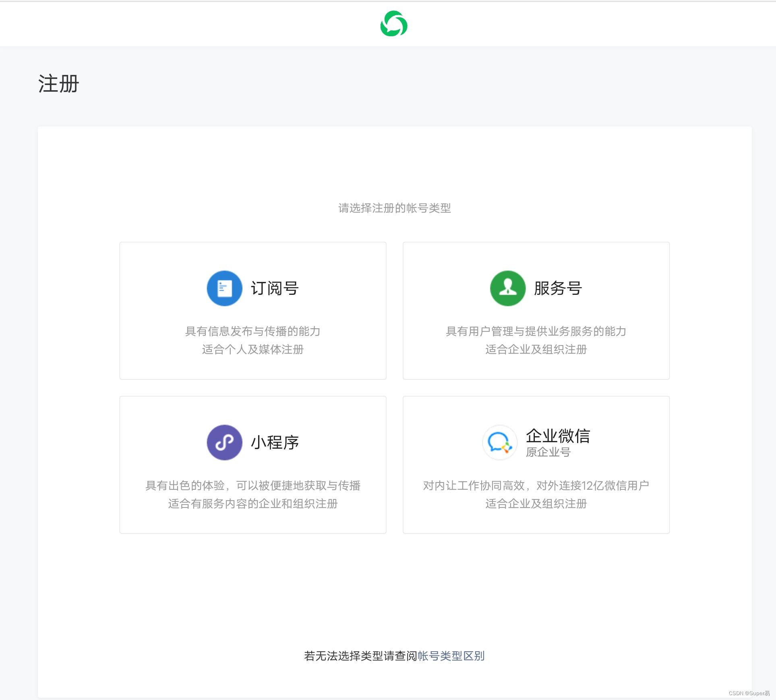776x700 pixels.
Task: Select the 小程序 title text
Action: pyautogui.click(x=275, y=443)
